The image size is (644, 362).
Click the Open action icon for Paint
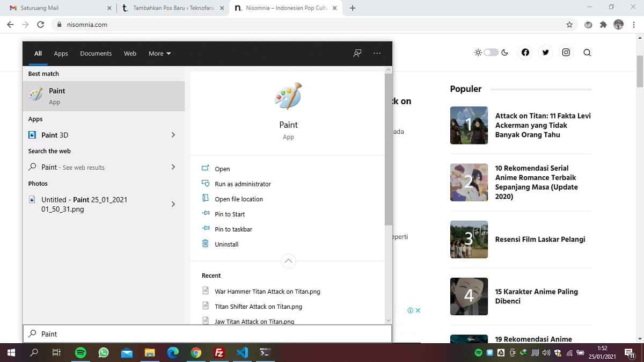205,169
